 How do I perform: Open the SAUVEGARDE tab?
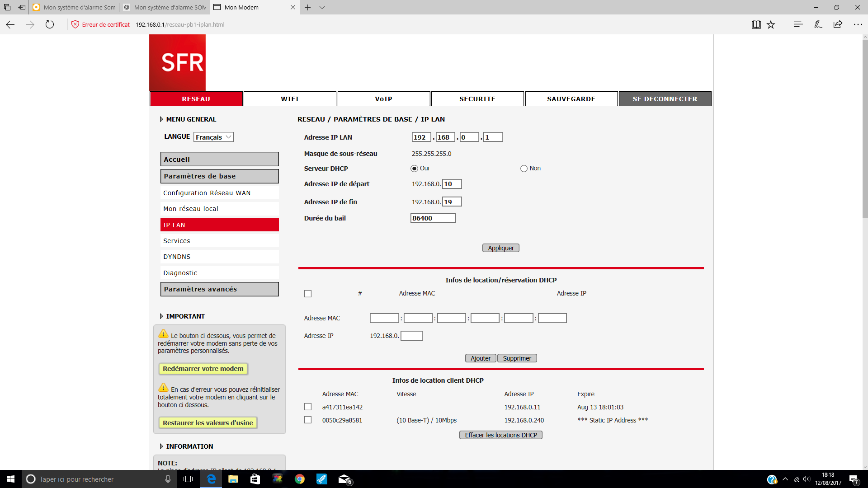(x=571, y=99)
